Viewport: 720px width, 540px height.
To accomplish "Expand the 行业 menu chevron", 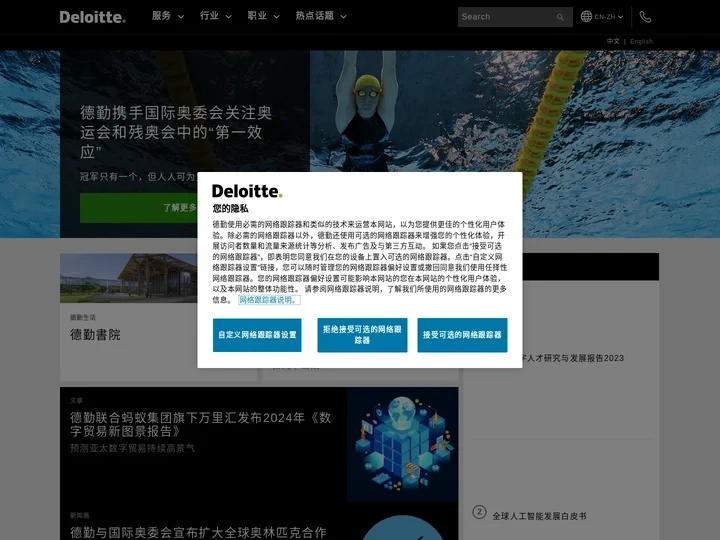I will click(228, 17).
